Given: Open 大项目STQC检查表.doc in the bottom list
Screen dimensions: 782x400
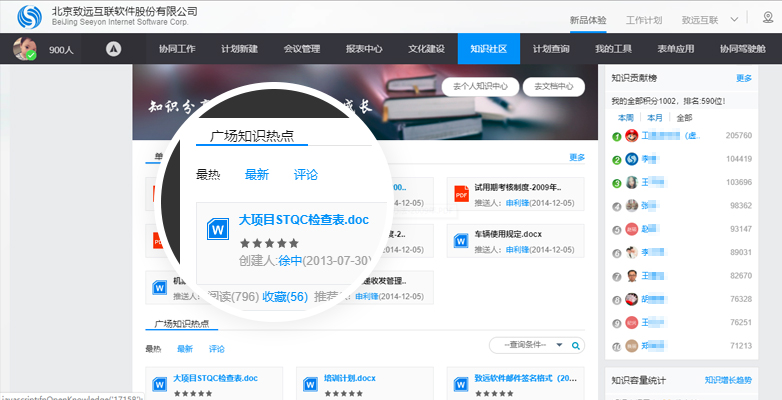Looking at the screenshot, I should pos(215,379).
